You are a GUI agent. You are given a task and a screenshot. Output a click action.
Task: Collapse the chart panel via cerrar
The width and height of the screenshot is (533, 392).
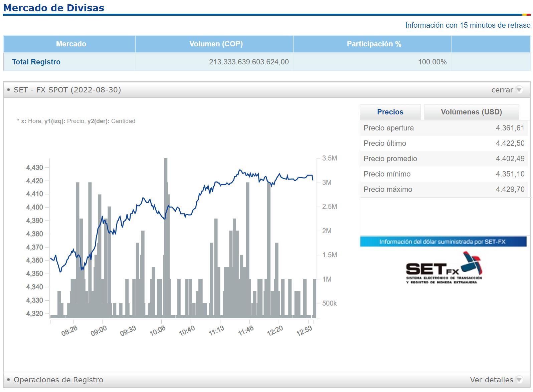(x=502, y=90)
